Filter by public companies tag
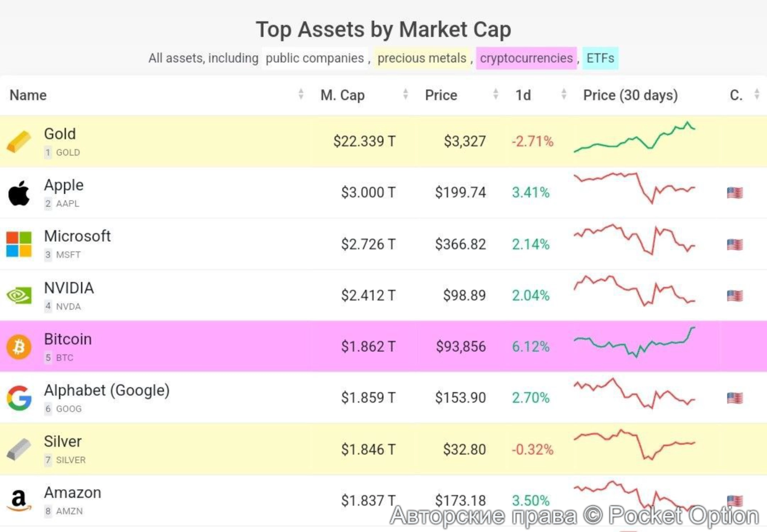Image resolution: width=767 pixels, height=532 pixels. click(314, 58)
